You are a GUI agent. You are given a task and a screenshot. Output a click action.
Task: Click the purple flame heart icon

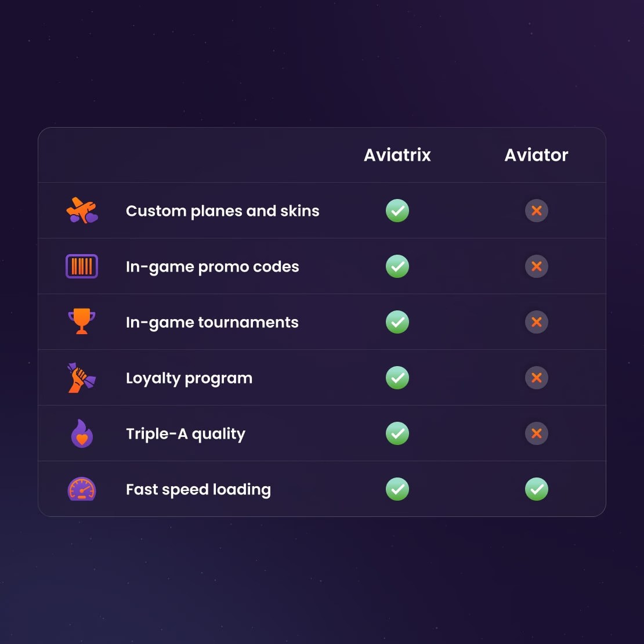[82, 433]
